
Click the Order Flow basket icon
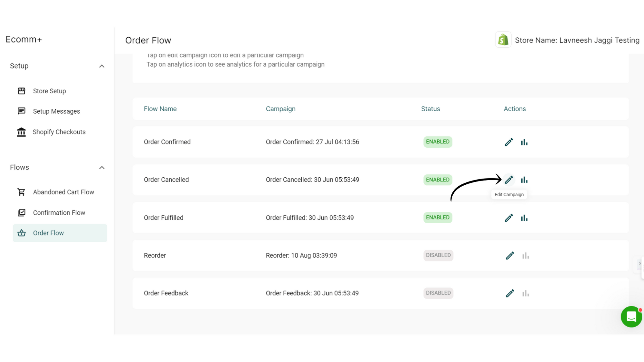click(x=21, y=233)
